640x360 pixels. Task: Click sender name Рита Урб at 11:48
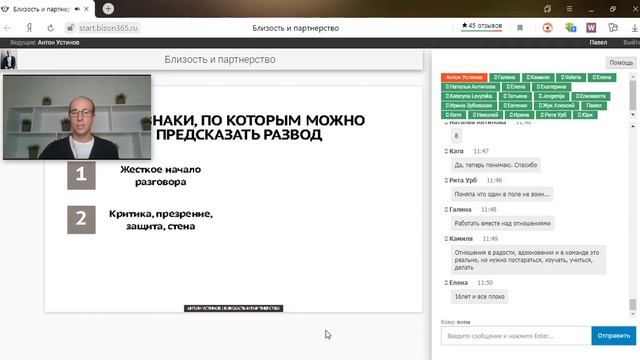[463, 180]
